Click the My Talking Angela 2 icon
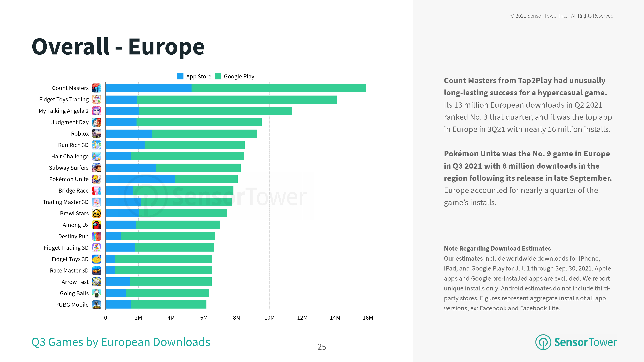This screenshot has width=644, height=362. click(96, 111)
